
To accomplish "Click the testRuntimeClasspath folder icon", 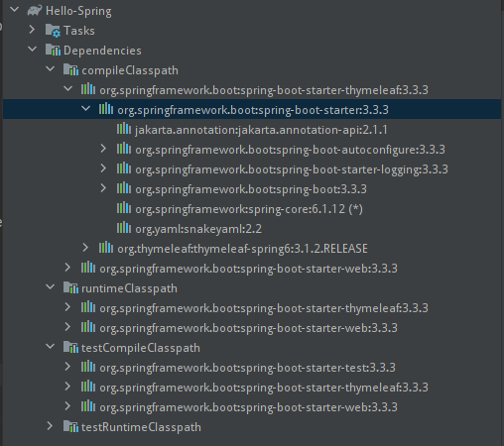I will pos(70,427).
